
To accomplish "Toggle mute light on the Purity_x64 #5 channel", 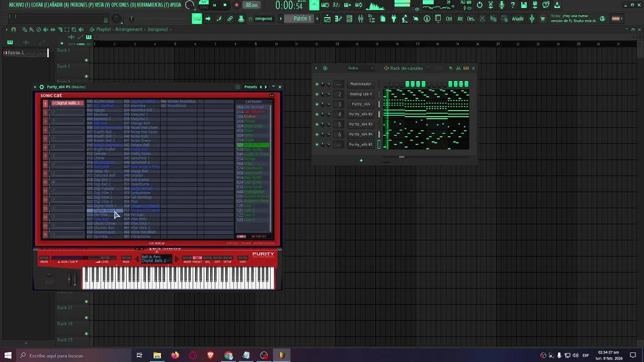I will (x=316, y=144).
